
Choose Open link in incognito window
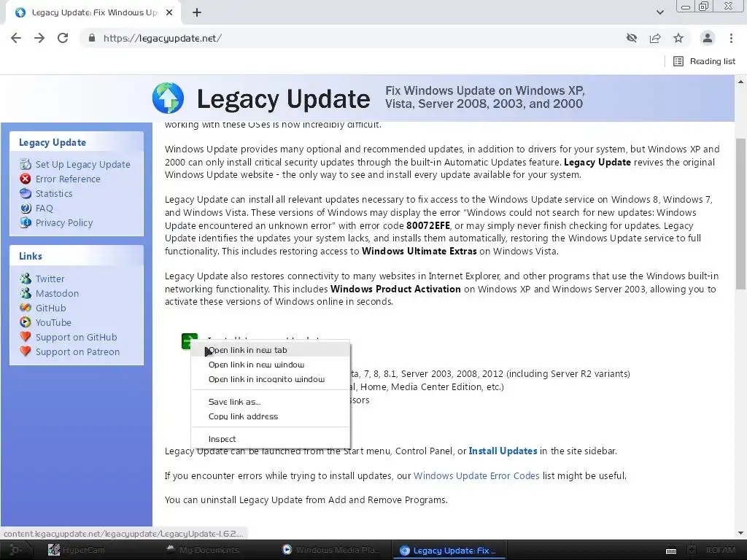[271, 379]
